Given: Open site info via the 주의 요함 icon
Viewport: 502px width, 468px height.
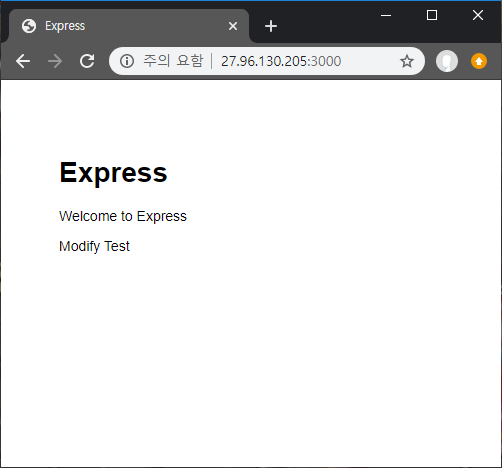Looking at the screenshot, I should (127, 61).
